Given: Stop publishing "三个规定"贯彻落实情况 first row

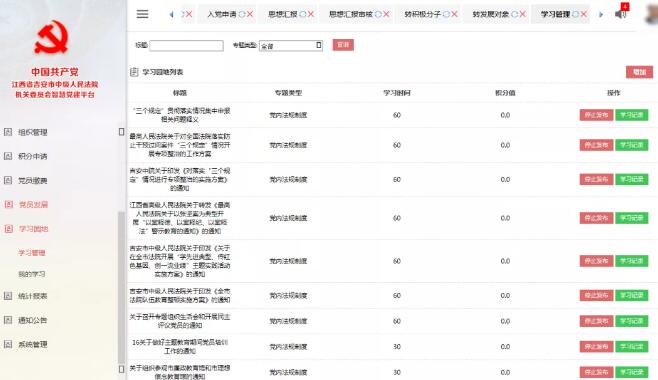Looking at the screenshot, I should [x=596, y=115].
